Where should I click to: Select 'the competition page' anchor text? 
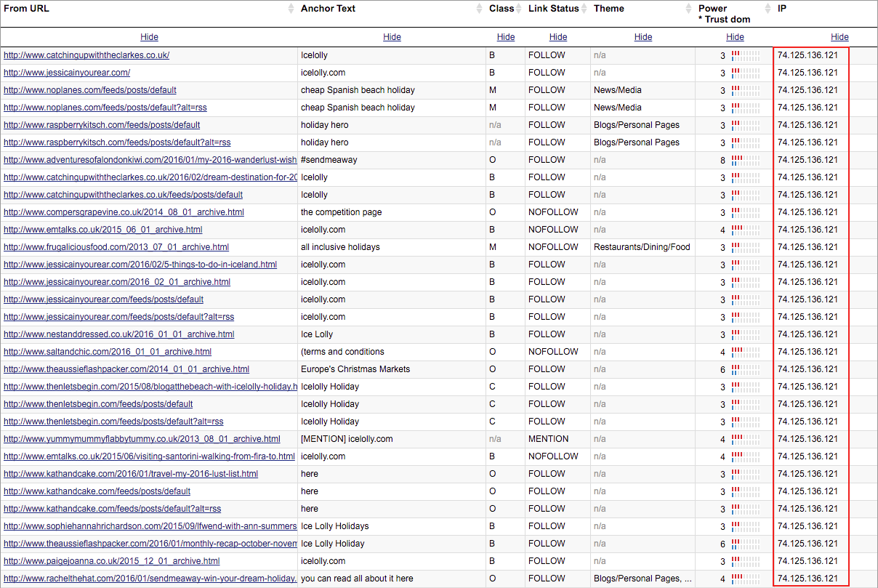pyautogui.click(x=341, y=212)
